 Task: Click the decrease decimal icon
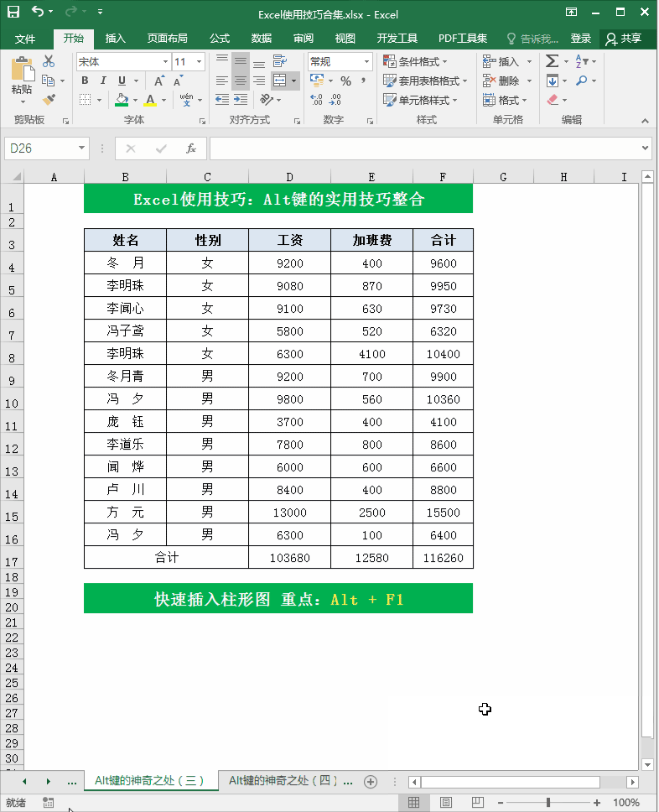(335, 100)
